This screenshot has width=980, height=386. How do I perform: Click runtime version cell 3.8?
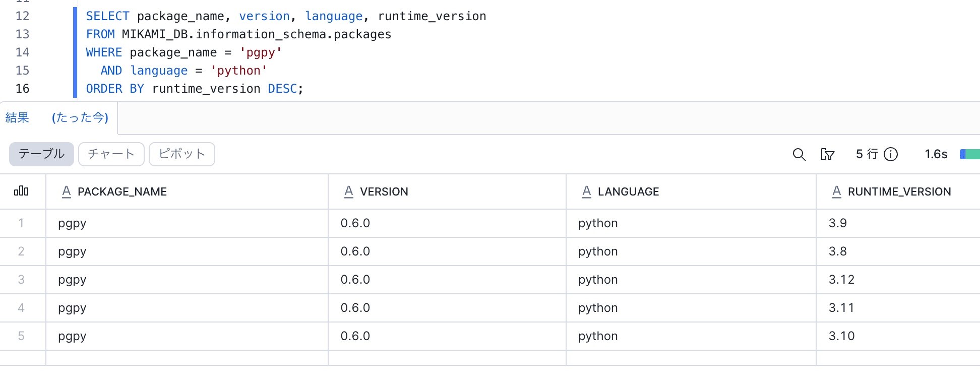coord(898,251)
